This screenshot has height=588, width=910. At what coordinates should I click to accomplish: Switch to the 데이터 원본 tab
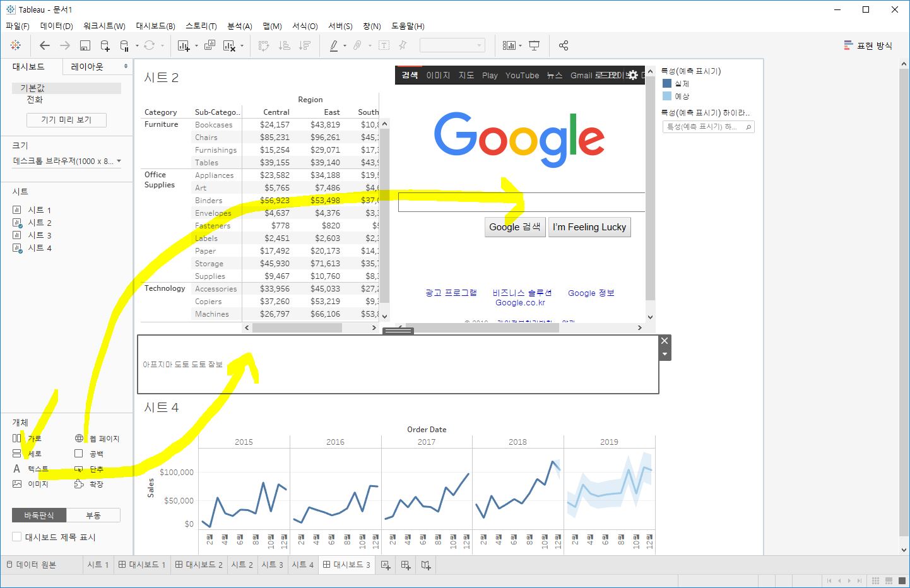[x=32, y=565]
